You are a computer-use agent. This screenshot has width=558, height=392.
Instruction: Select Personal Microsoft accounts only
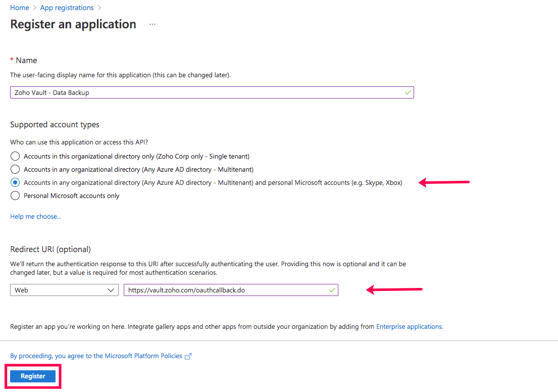tap(15, 195)
